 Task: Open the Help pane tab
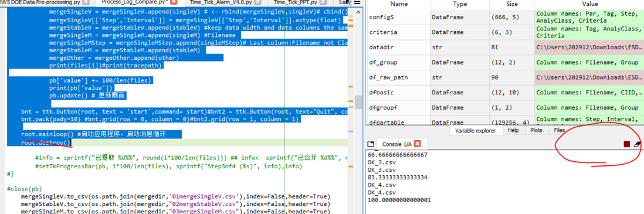pos(513,130)
